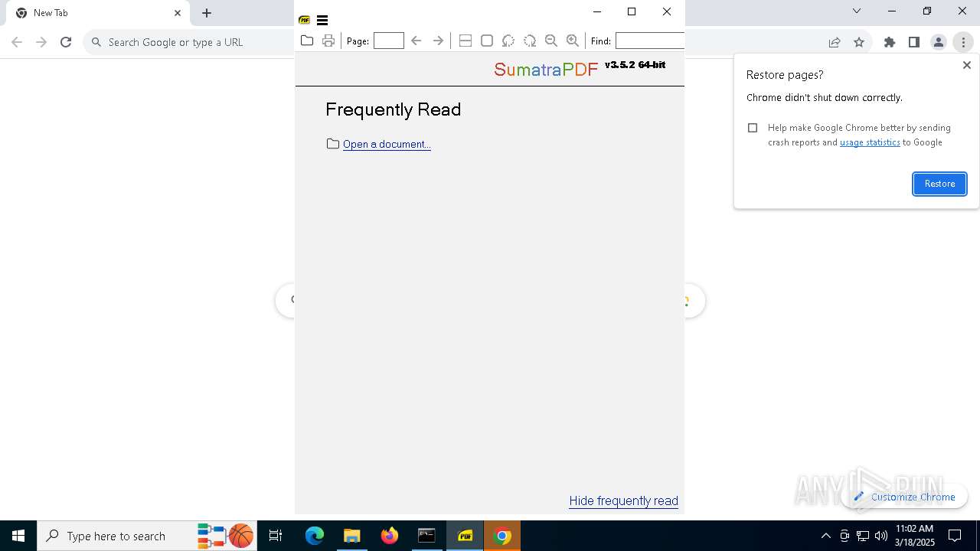Maximize the SumatraPDF window
Image resolution: width=980 pixels, height=551 pixels.
pos(632,11)
